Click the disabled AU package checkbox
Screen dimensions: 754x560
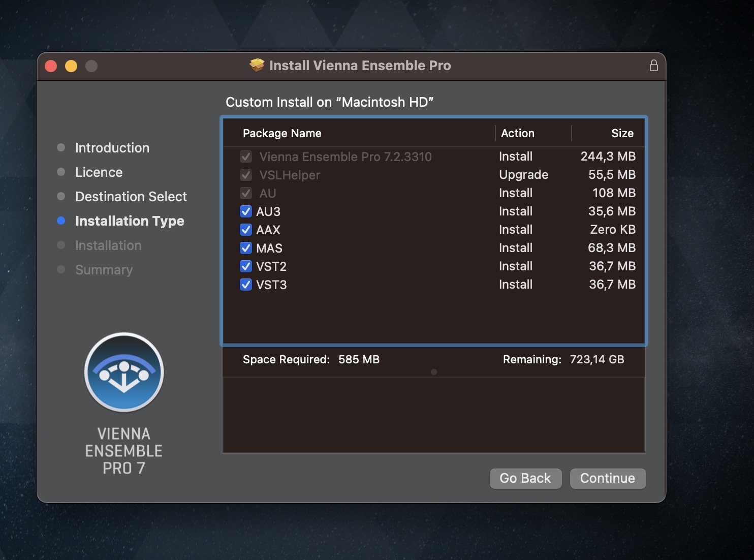(x=246, y=193)
